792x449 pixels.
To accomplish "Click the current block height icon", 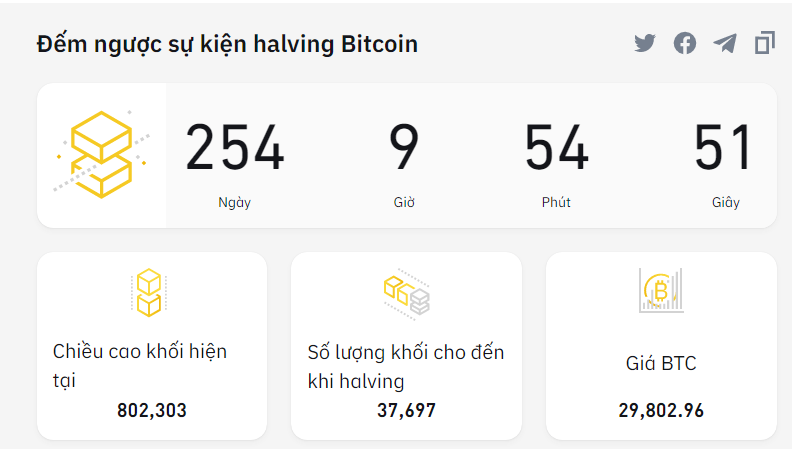I will click(149, 292).
